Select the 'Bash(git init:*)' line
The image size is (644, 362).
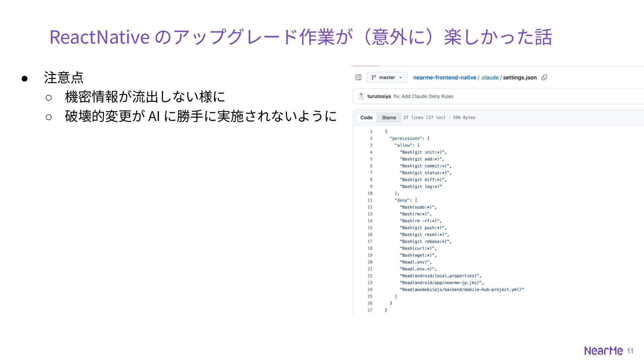pyautogui.click(x=423, y=152)
